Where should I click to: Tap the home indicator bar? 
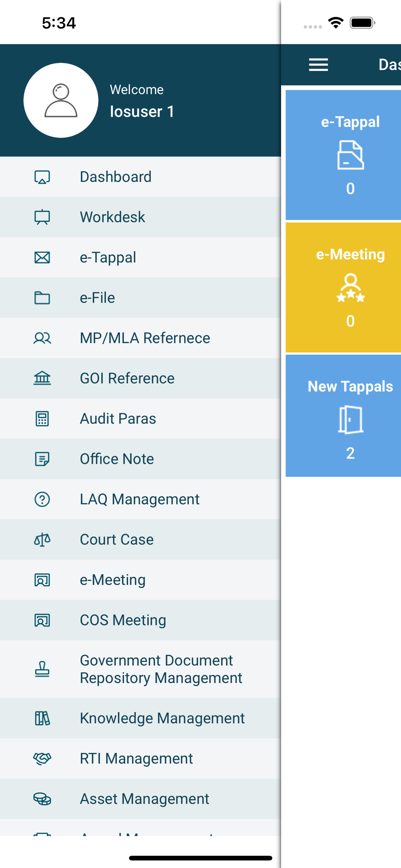coord(200,858)
